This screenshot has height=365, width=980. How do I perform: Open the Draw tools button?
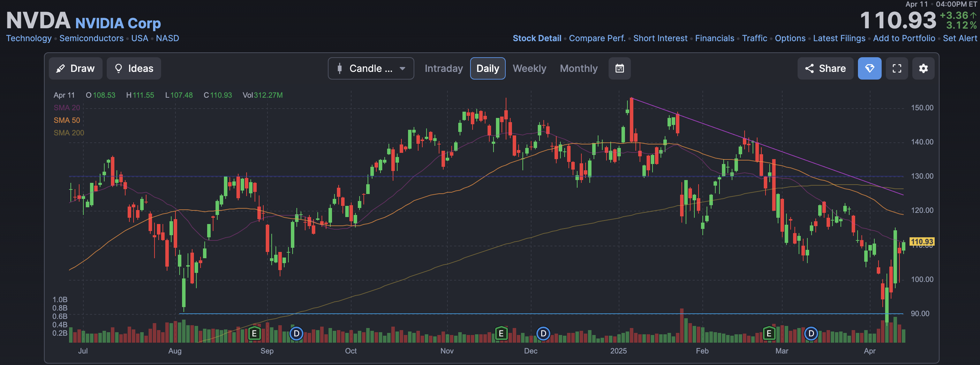(x=75, y=68)
